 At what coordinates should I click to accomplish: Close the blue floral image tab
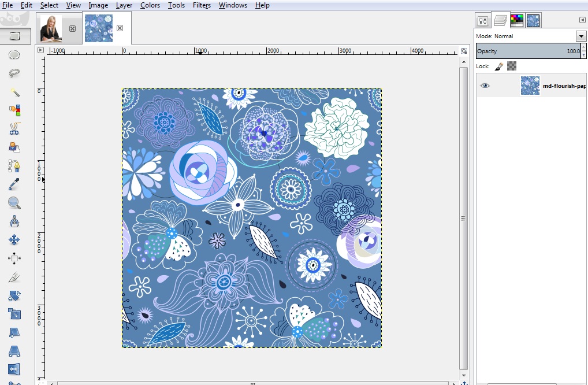click(120, 28)
